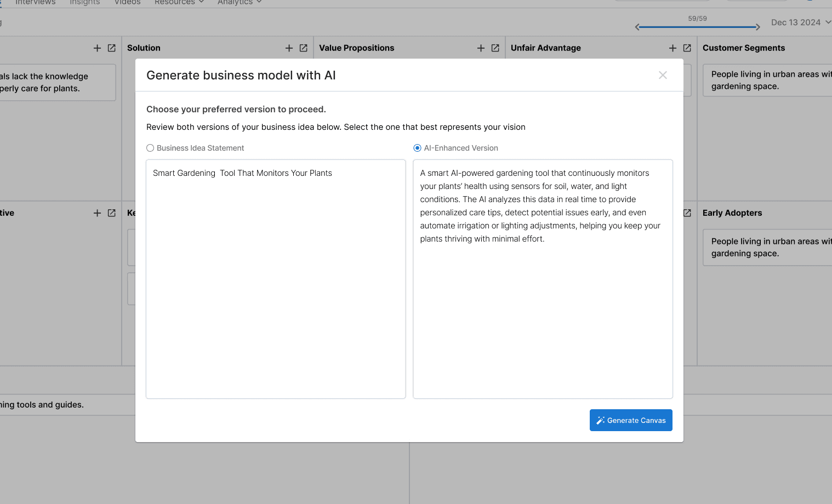
Task: Add a new Unfair Advantage item
Action: click(x=673, y=48)
